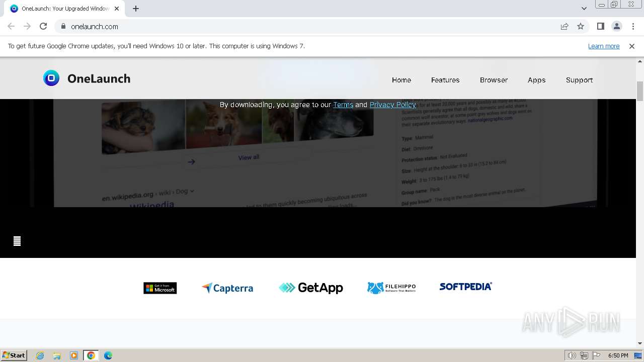Open the Features menu item

445,80
